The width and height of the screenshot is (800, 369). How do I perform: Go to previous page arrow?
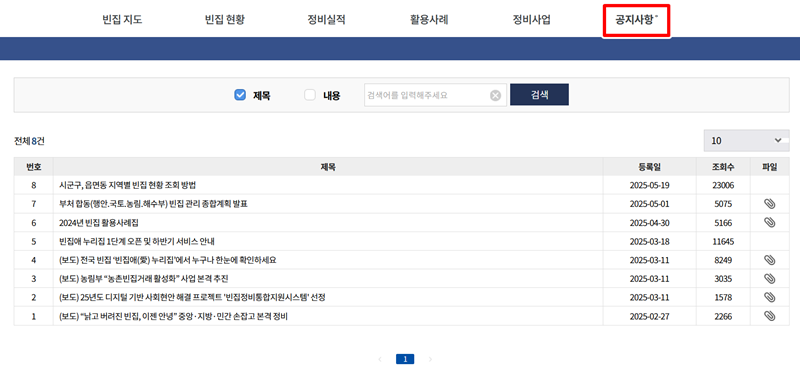[x=380, y=359]
